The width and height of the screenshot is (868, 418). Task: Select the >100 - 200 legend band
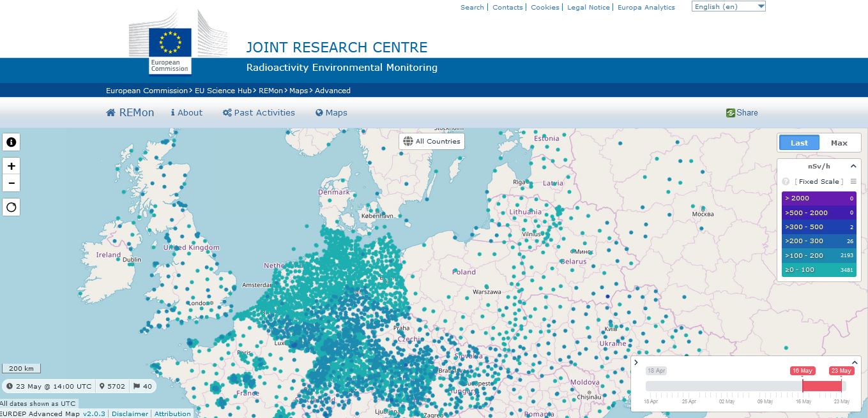tap(819, 255)
